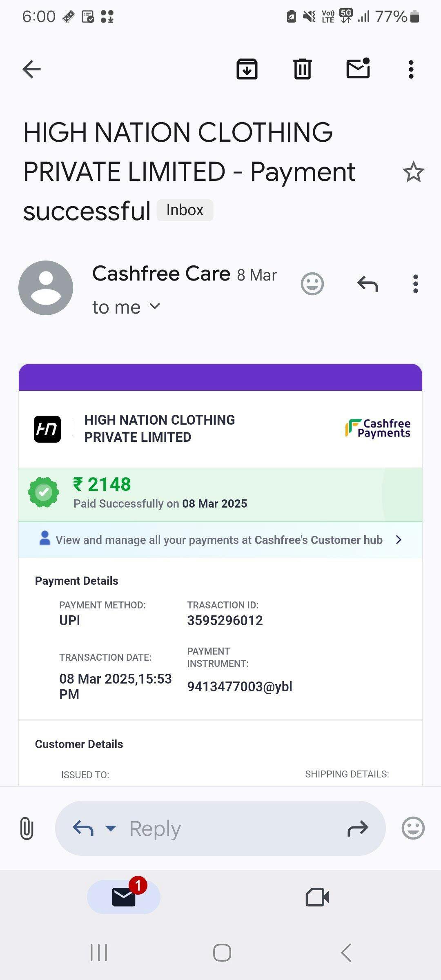
Task: Switch to the Mail tab
Action: pyautogui.click(x=124, y=897)
